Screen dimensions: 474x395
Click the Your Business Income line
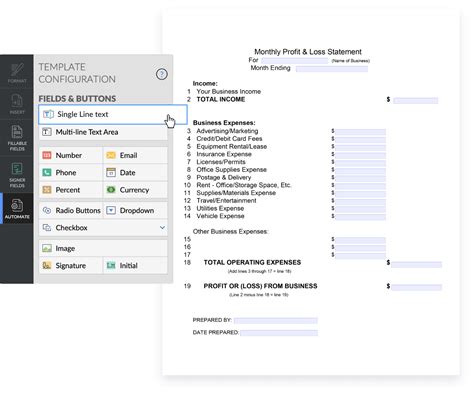coord(229,91)
